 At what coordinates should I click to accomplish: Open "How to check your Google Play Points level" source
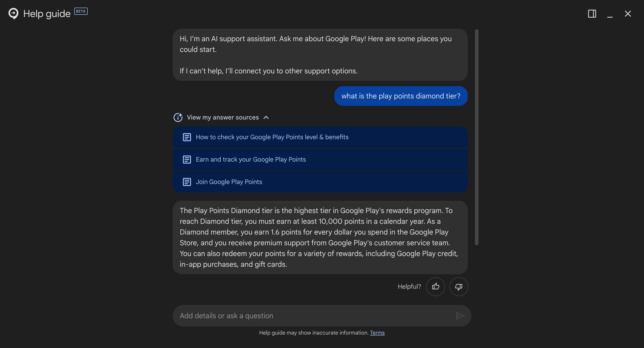pyautogui.click(x=272, y=137)
